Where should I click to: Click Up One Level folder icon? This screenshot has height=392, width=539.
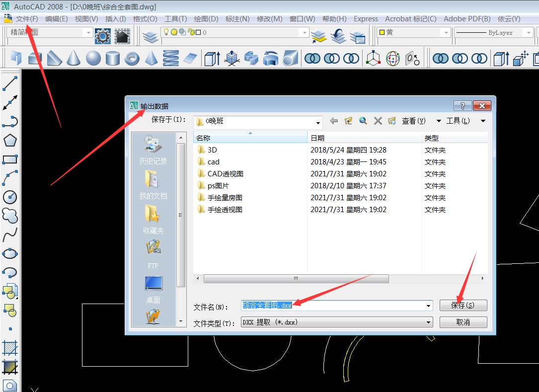click(x=349, y=121)
